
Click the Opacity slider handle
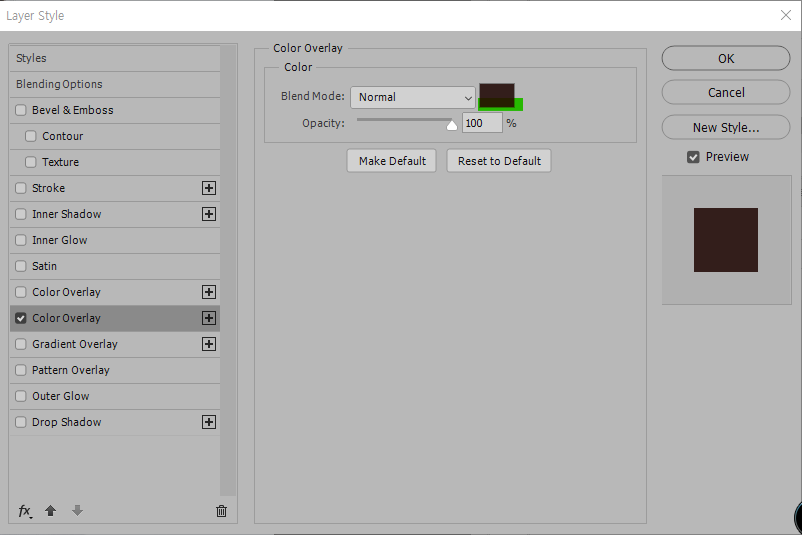click(452, 125)
